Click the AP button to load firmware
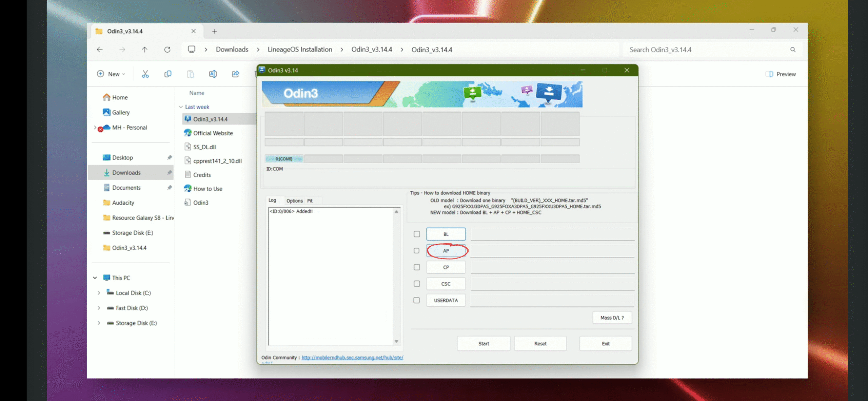The image size is (868, 401). [x=446, y=251]
